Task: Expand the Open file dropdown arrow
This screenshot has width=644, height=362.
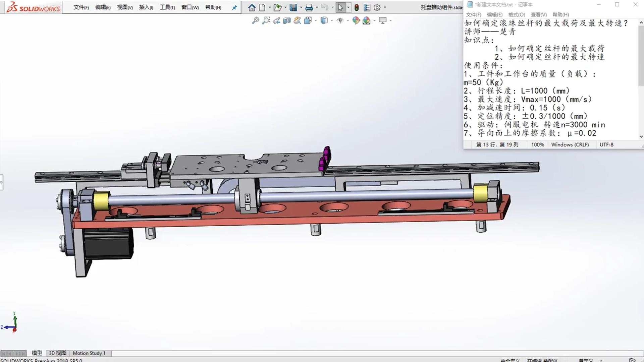Action: 285,7
